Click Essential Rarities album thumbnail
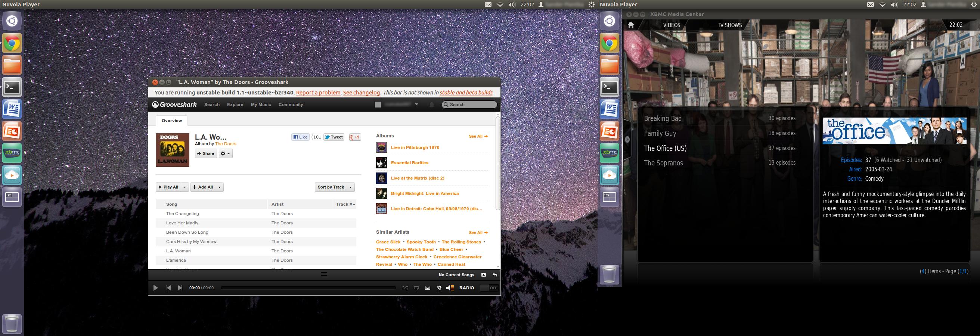980x336 pixels. pos(382,163)
